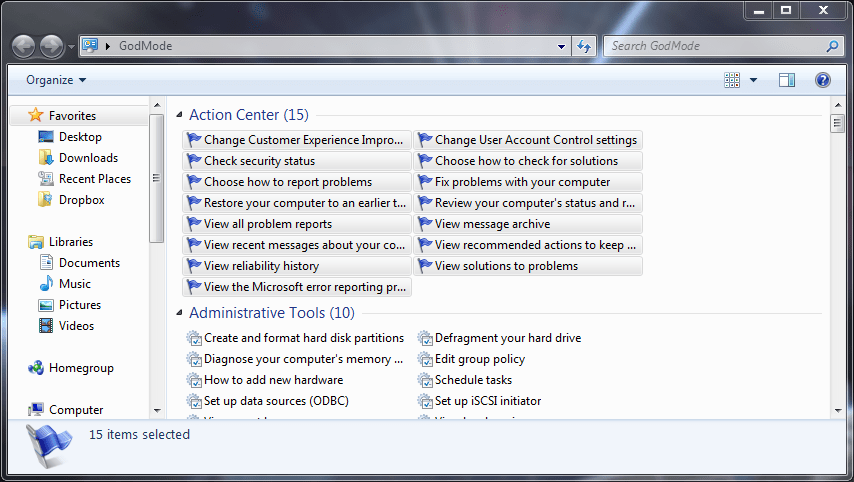Open Choose how to report problems
Screen dimensions: 854x482
297,182
